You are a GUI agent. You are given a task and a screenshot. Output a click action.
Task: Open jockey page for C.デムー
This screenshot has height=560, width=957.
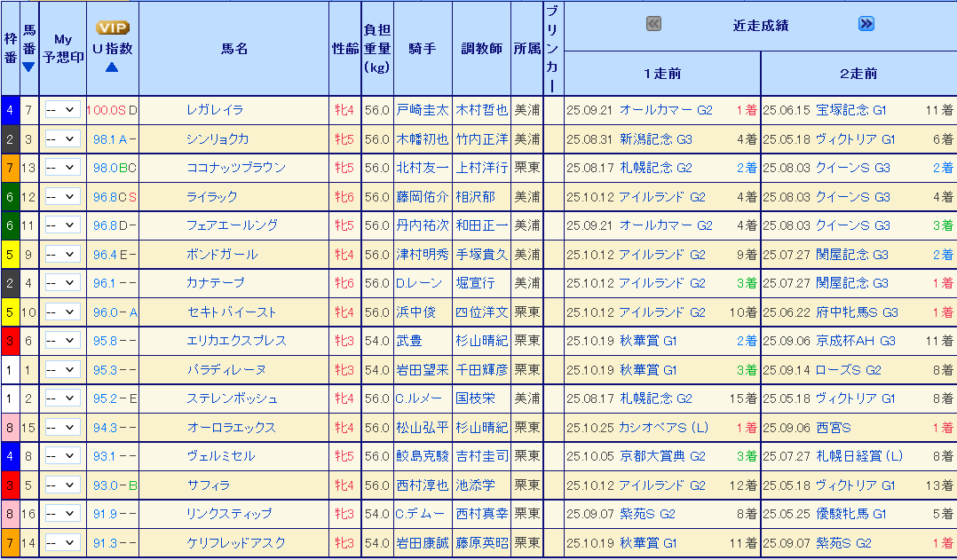click(420, 514)
